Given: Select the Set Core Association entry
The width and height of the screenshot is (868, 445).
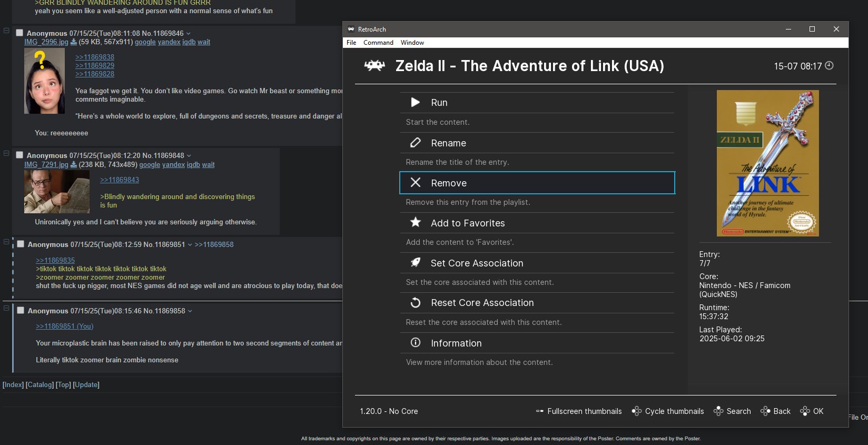Looking at the screenshot, I should click(537, 263).
